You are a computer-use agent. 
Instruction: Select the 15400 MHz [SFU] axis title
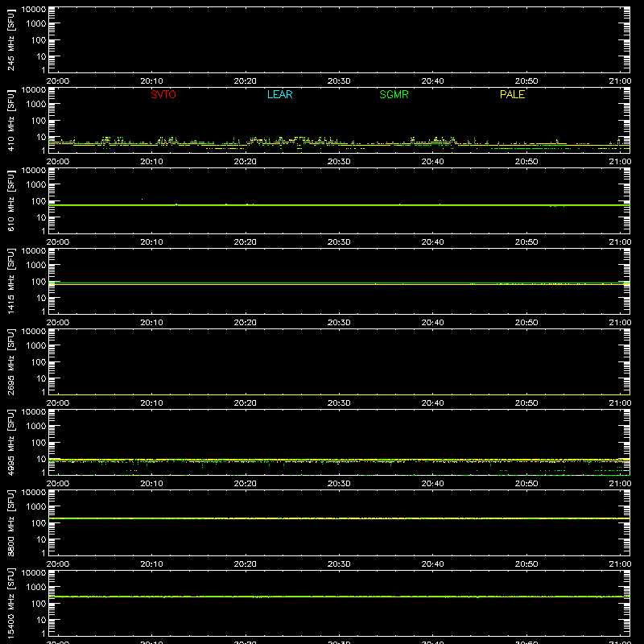(10, 603)
